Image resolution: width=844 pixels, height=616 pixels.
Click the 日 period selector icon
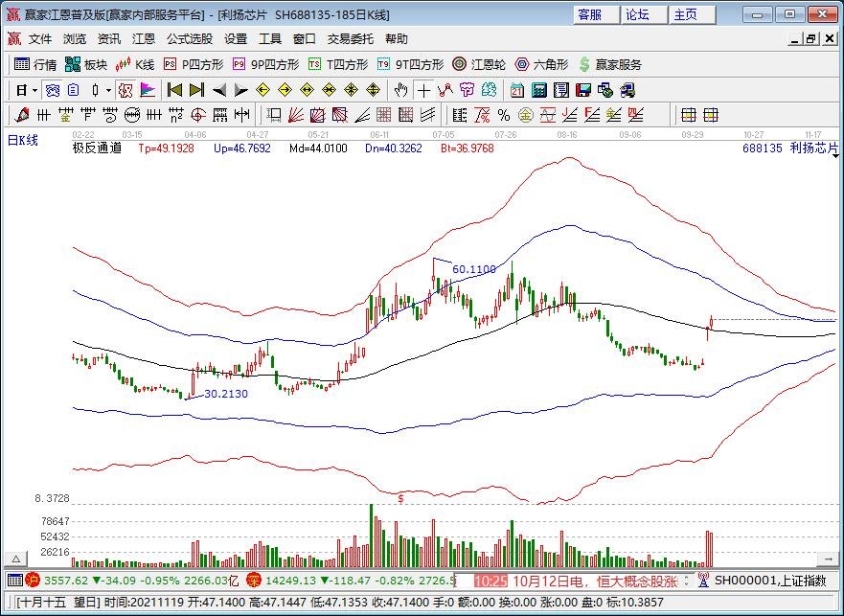21,90
